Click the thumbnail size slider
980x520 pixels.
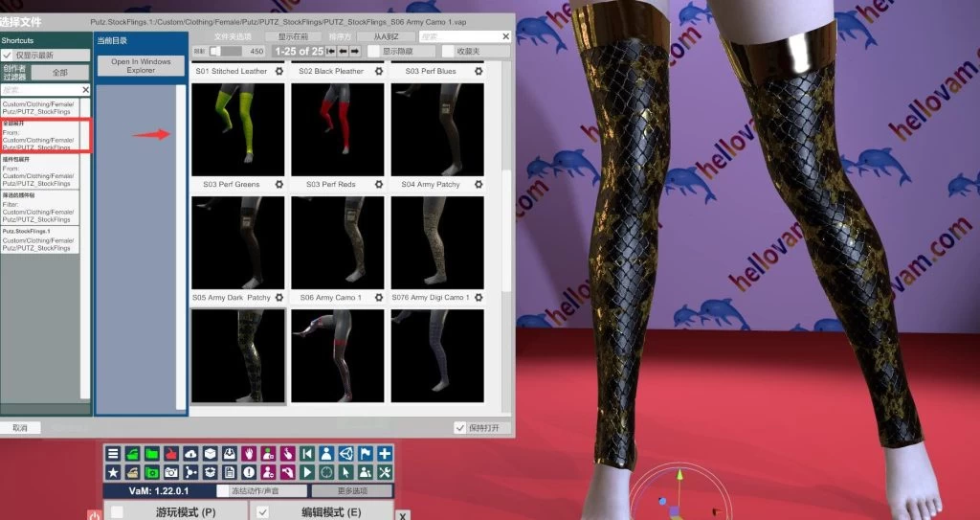[228, 51]
